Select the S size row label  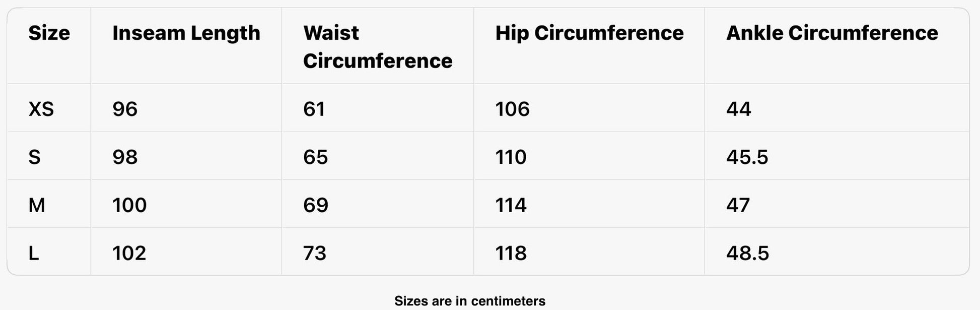(x=34, y=157)
